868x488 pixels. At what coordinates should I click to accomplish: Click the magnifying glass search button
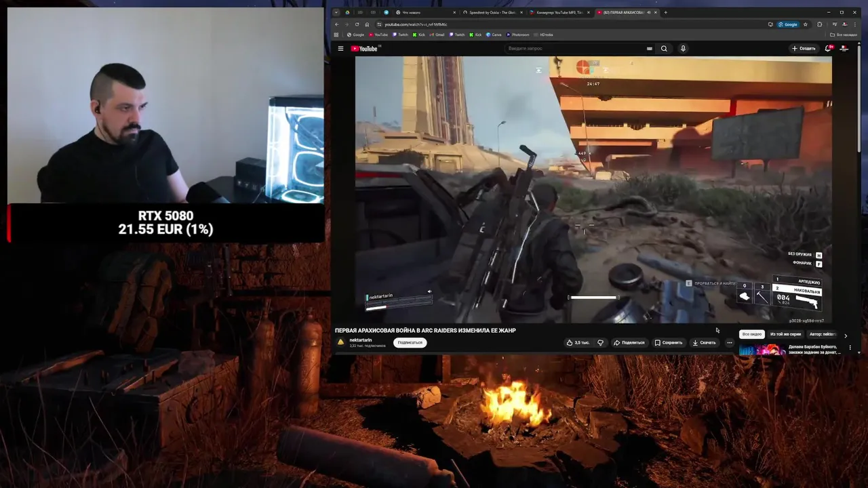pos(664,48)
